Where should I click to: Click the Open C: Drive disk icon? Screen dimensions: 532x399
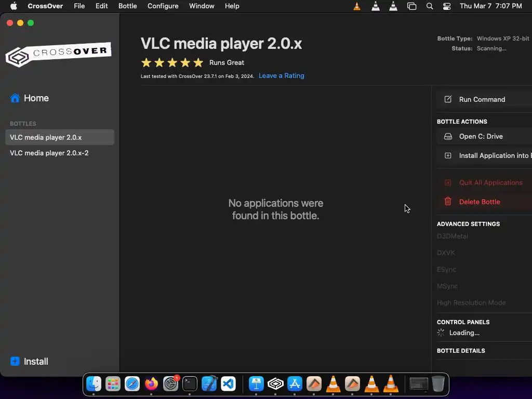(448, 137)
